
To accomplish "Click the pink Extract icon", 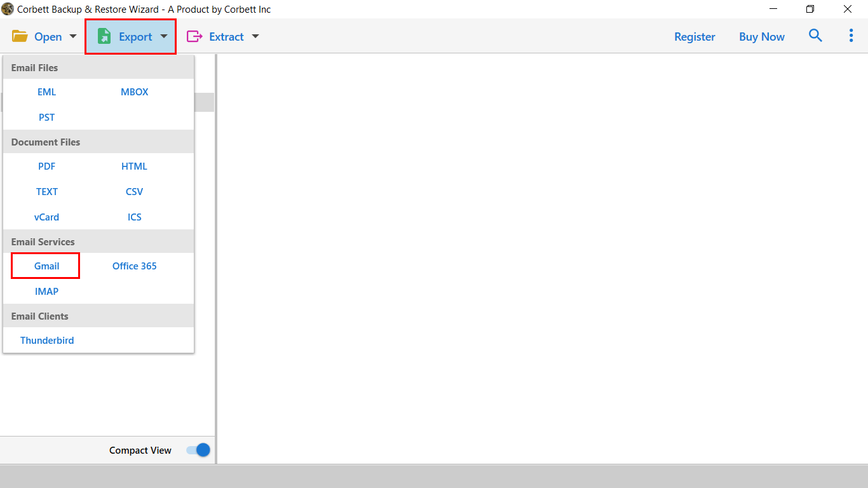I will (x=194, y=36).
